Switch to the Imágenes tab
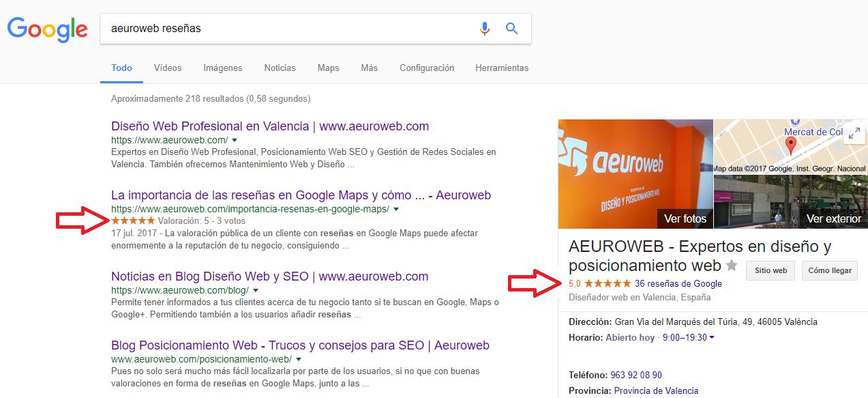Image resolution: width=868 pixels, height=398 pixels. [x=222, y=68]
